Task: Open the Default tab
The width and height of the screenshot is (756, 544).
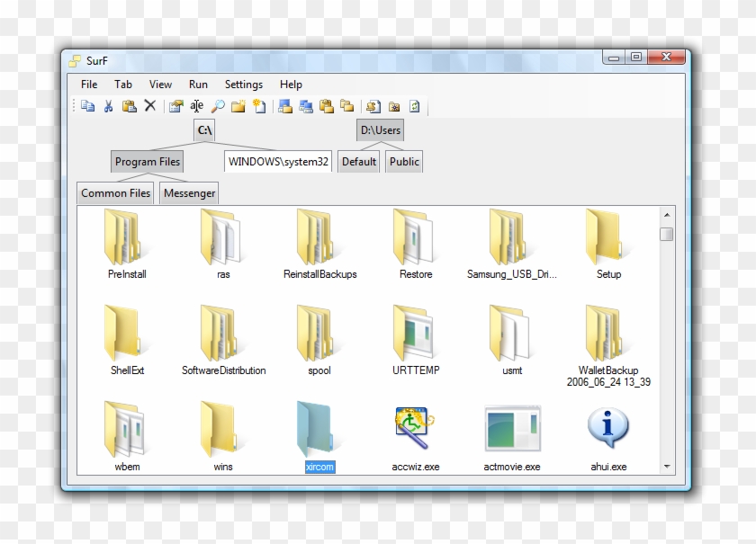Action: [359, 162]
